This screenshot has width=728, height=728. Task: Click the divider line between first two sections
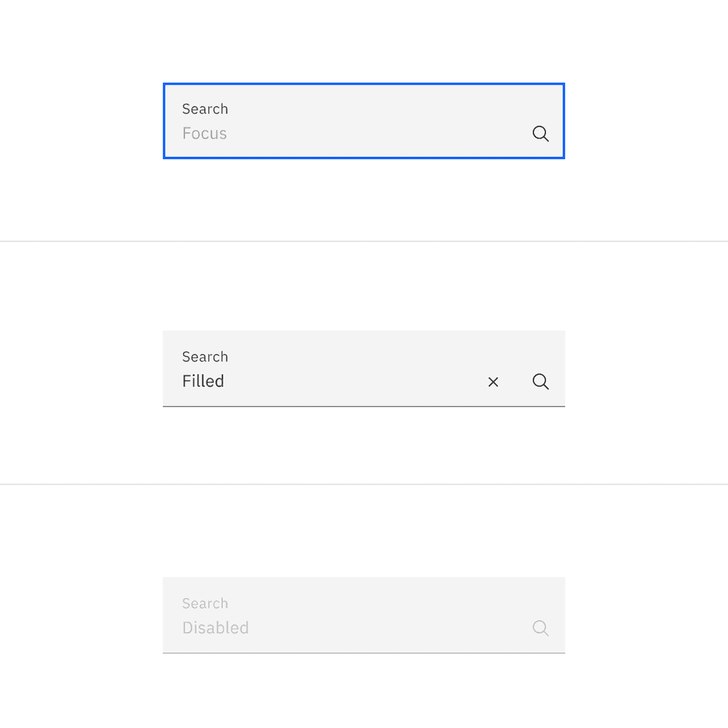364,241
